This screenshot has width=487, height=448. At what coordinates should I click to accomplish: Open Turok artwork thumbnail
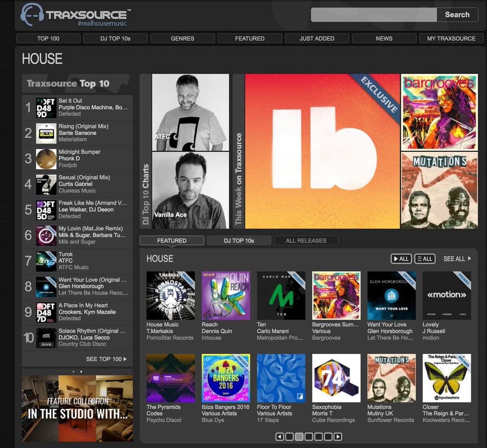pyautogui.click(x=46, y=261)
